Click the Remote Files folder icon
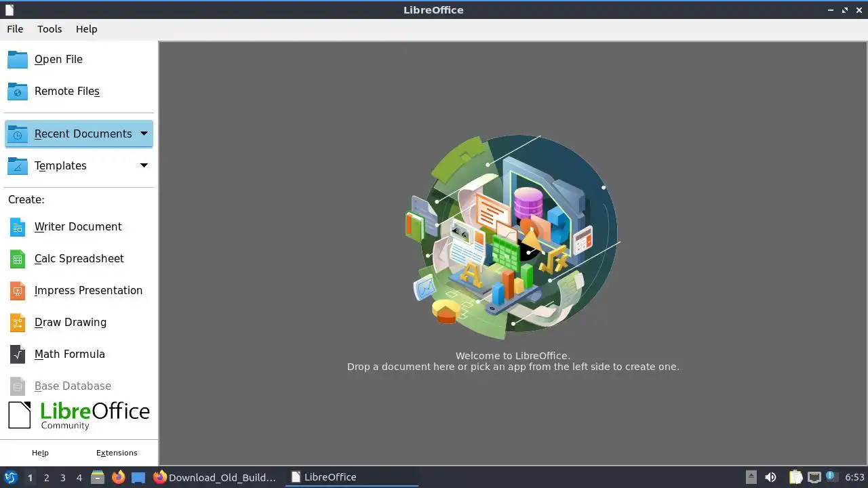Viewport: 868px width, 488px height. tap(18, 91)
